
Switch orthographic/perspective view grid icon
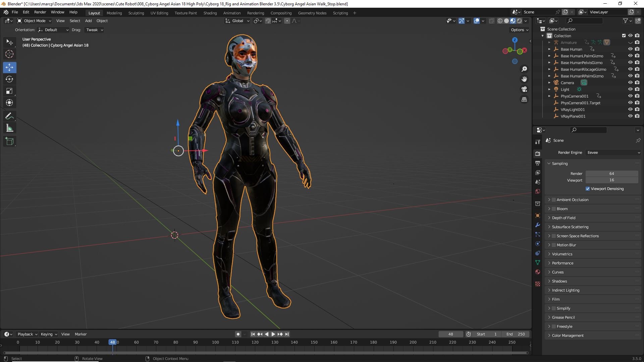click(x=524, y=100)
